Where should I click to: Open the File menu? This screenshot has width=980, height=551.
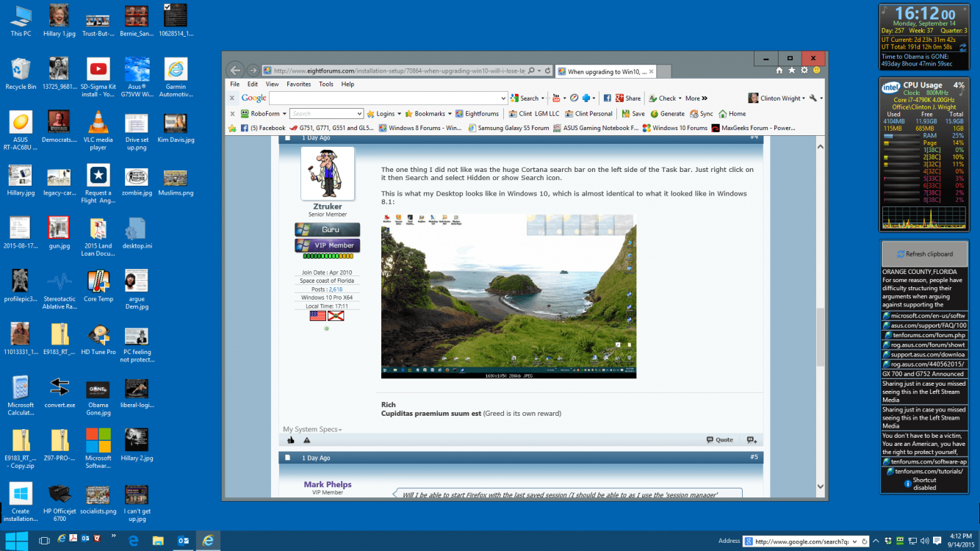tap(235, 84)
